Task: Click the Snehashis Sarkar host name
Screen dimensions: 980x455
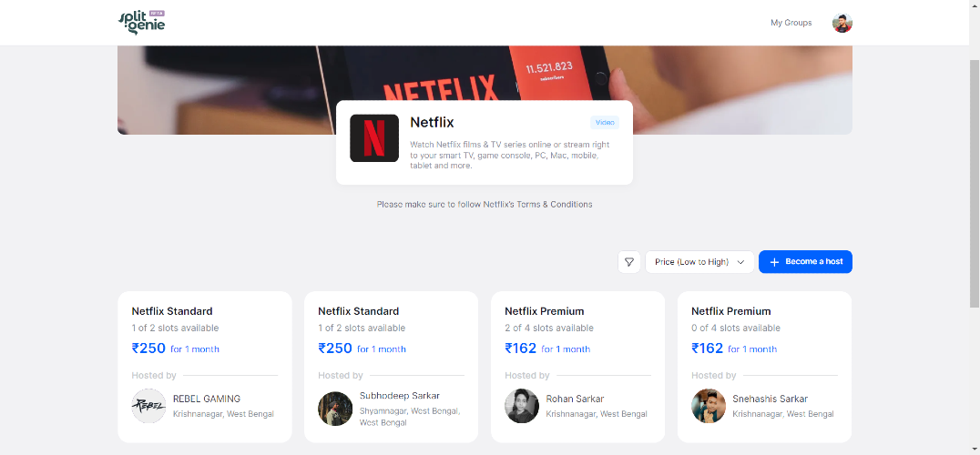Action: (771, 399)
